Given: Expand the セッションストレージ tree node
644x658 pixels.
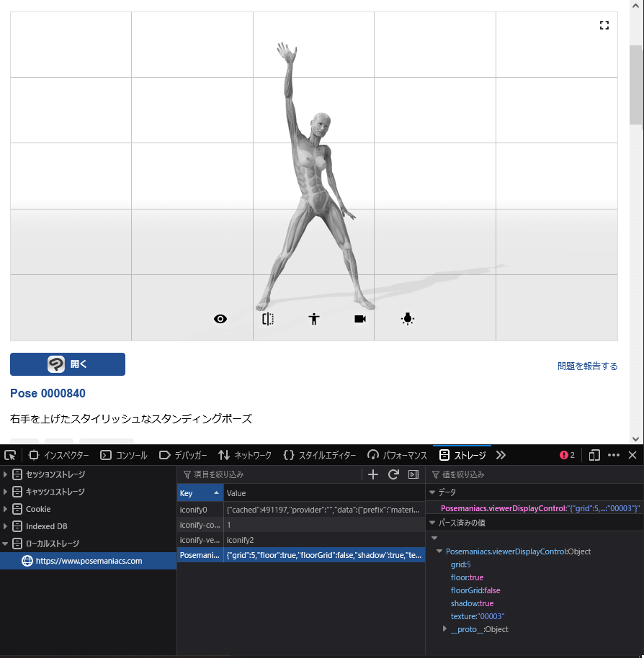Looking at the screenshot, I should (6, 474).
